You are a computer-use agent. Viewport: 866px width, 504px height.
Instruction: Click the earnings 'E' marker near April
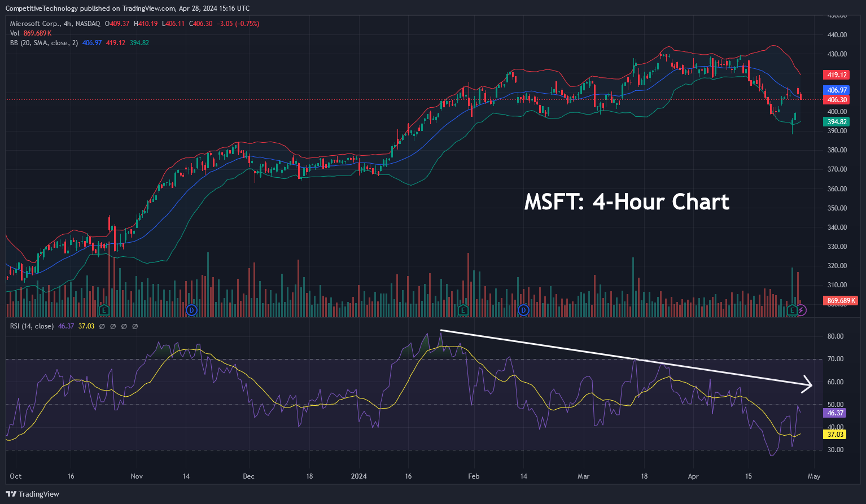click(x=793, y=310)
